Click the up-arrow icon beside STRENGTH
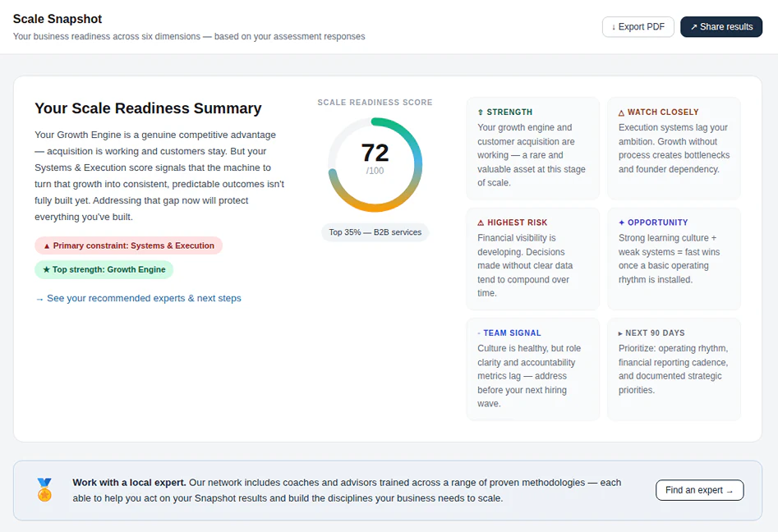Screen dimensions: 778x532 coord(481,112)
